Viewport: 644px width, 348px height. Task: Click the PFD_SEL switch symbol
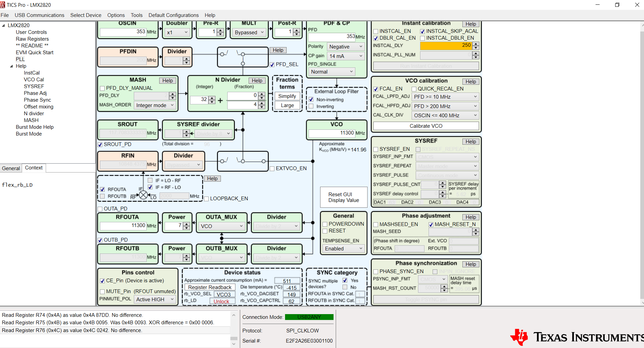243,57
